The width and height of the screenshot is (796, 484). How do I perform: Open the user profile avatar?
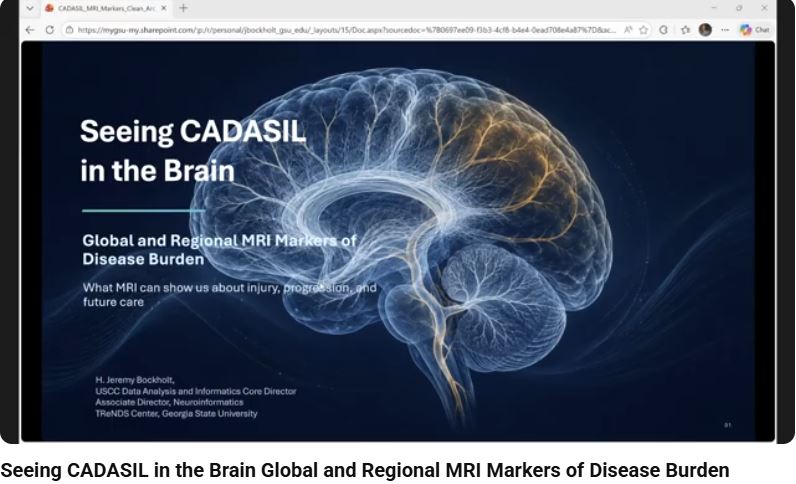pyautogui.click(x=705, y=29)
